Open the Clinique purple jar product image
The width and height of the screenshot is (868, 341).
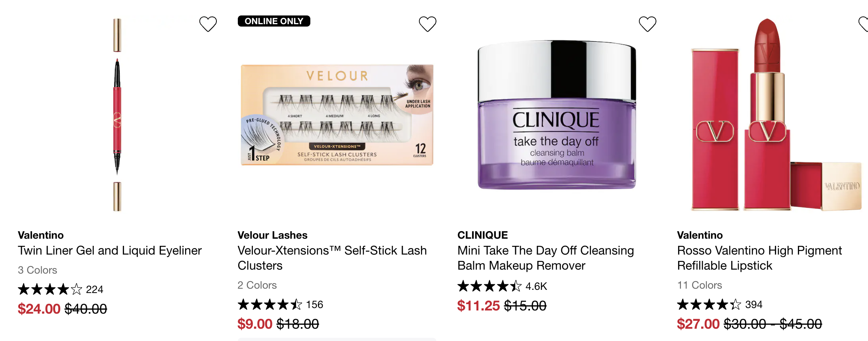pyautogui.click(x=557, y=115)
